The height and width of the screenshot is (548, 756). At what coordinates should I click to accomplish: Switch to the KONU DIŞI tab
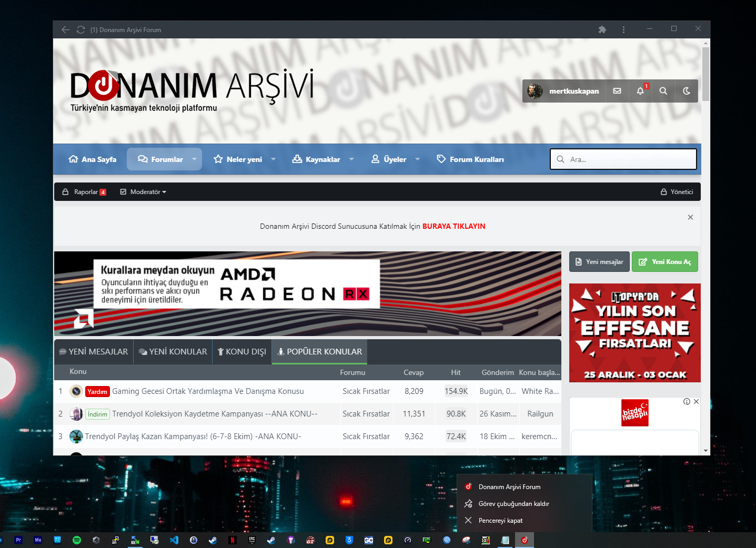242,352
